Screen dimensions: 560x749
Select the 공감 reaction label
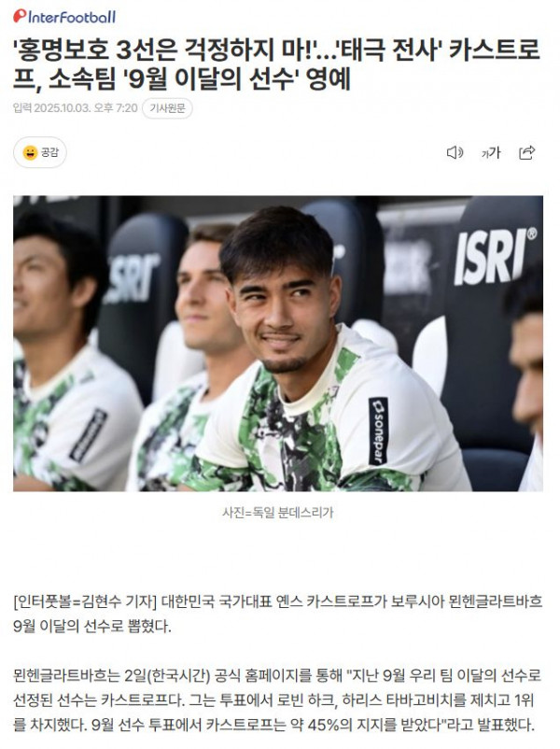tap(49, 152)
